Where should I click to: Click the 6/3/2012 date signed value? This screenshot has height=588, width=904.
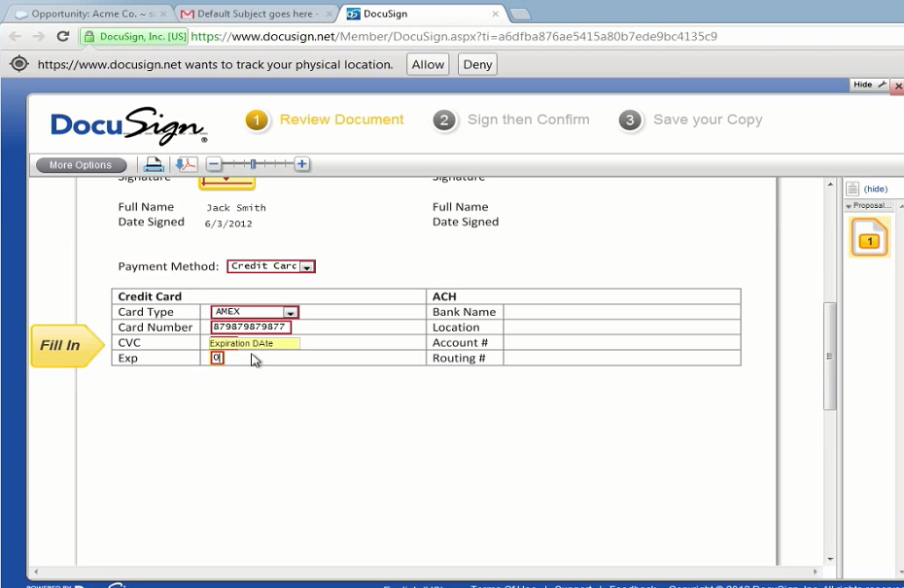pos(228,224)
